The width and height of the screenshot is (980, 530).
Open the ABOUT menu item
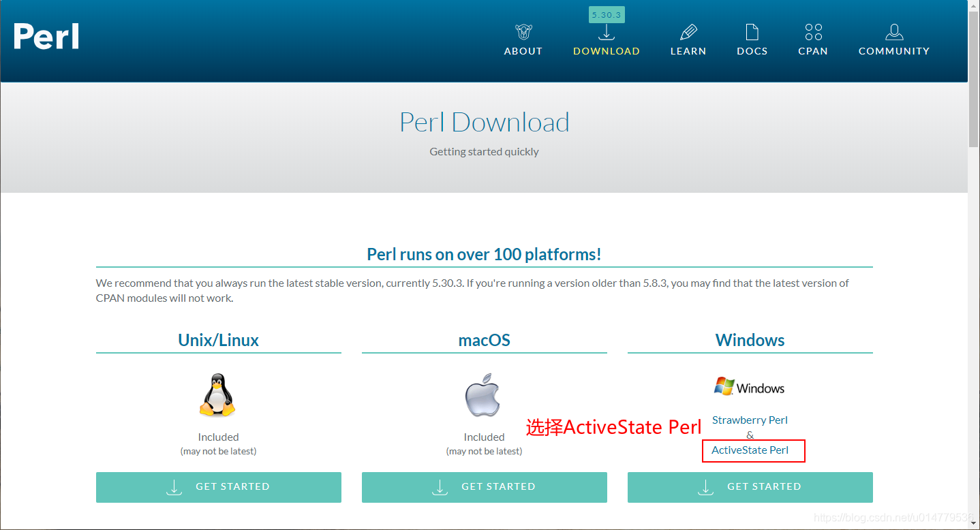[523, 51]
